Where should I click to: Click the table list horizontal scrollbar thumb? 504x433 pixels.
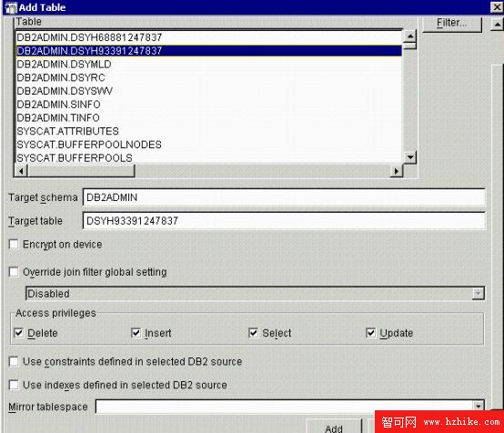click(81, 171)
